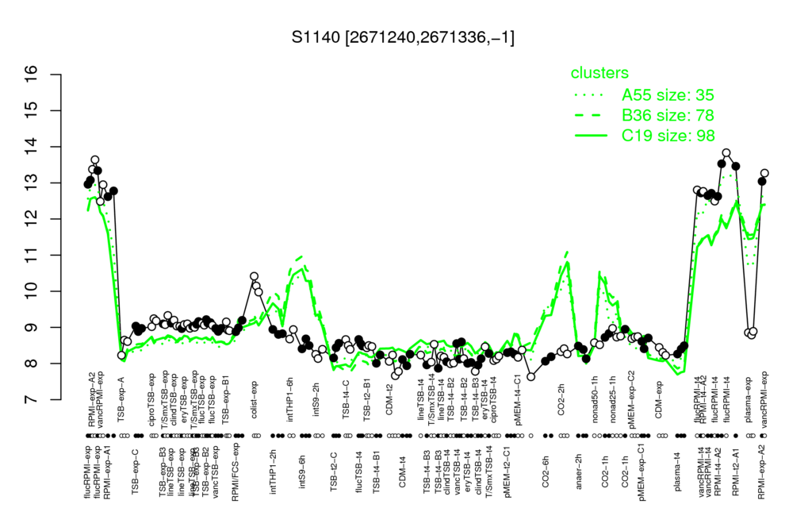The width and height of the screenshot is (812, 508).
Task: Click y-axis tick label '7'
Action: [x=31, y=400]
